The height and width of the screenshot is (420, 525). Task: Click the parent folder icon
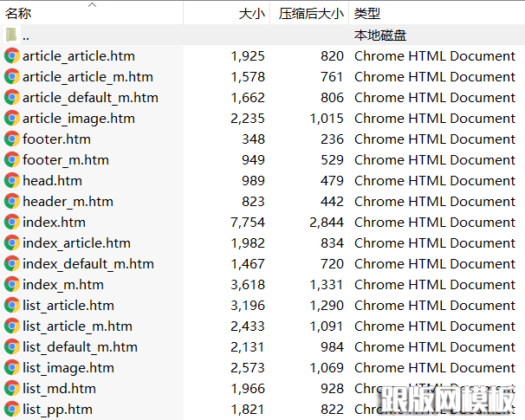coord(12,36)
